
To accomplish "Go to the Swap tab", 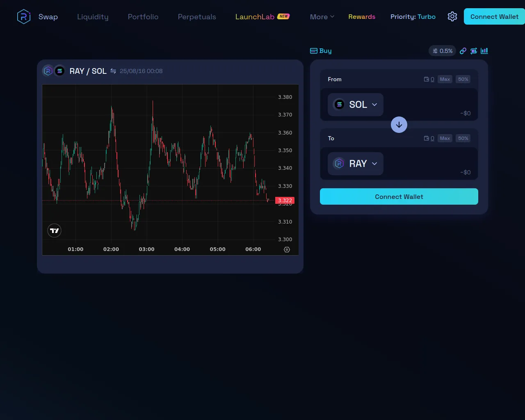I will point(48,17).
